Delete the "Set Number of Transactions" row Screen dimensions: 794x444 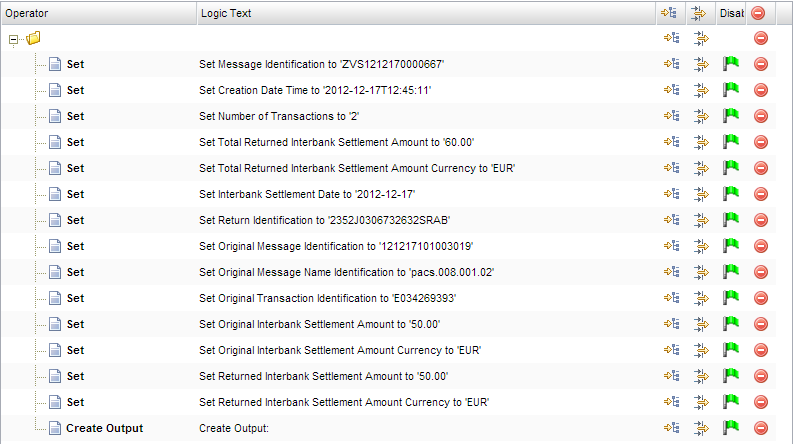point(760,116)
